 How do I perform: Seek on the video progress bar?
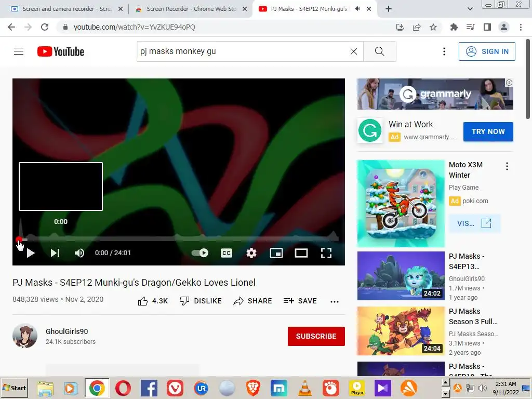(x=179, y=239)
